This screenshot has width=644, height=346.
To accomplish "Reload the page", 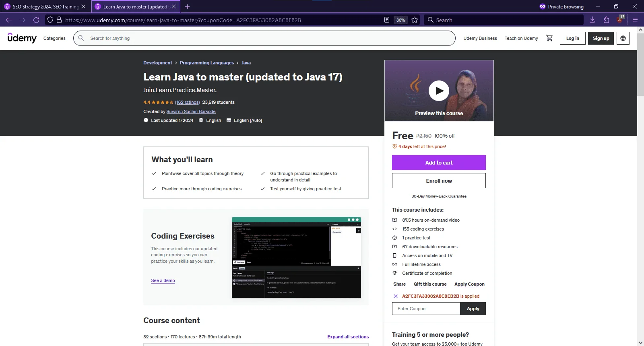I will click(36, 20).
